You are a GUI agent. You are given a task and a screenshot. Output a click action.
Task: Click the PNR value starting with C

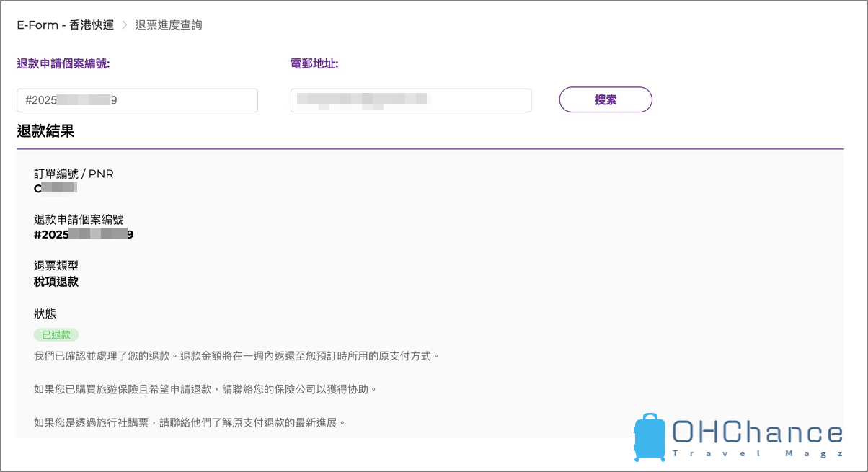(56, 189)
